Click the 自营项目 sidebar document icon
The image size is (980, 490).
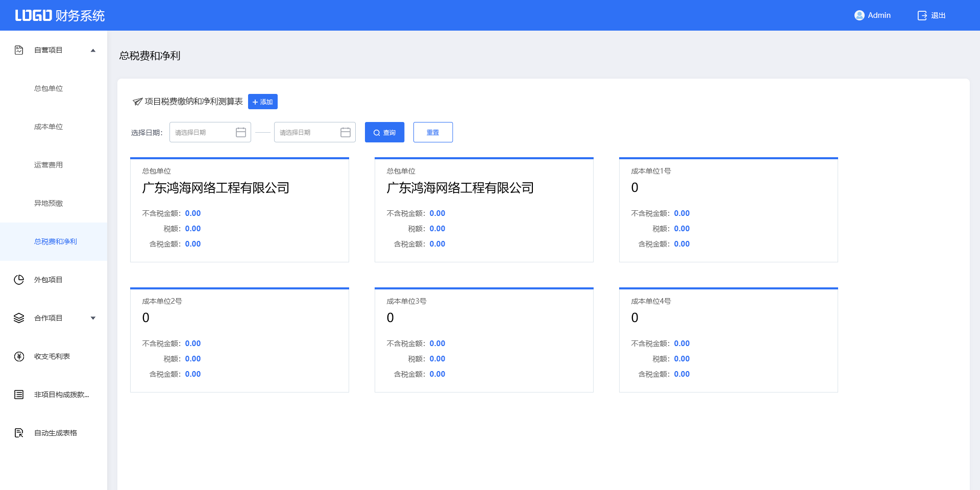tap(19, 50)
